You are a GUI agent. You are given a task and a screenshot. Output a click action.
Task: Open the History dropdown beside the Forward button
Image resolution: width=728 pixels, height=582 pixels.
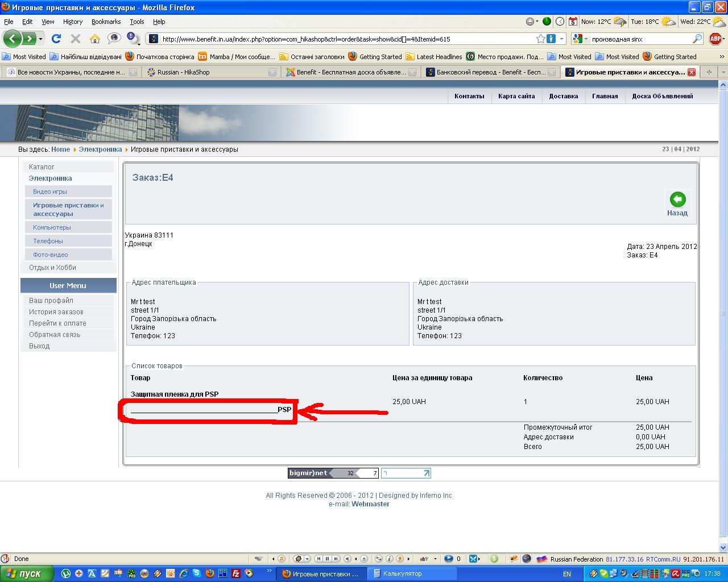click(41, 39)
